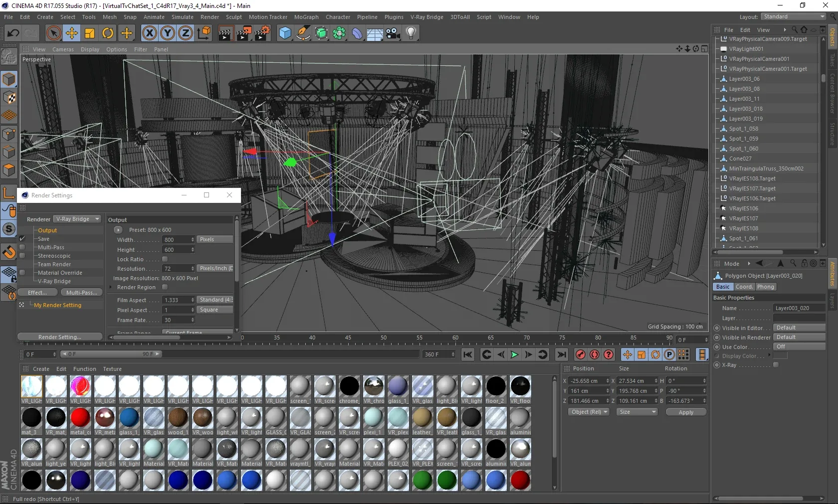Open the Layout Standard dropdown
Screen dimensions: 838x504
click(794, 17)
